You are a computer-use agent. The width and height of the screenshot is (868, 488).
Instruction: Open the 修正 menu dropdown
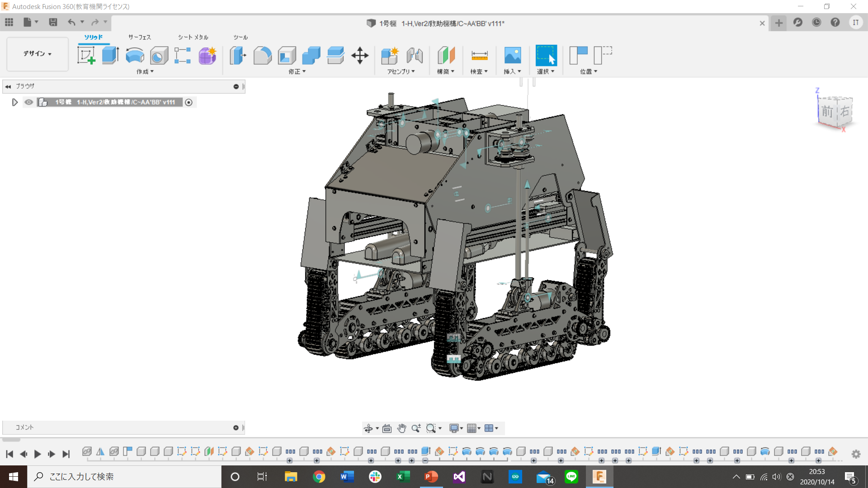click(297, 71)
